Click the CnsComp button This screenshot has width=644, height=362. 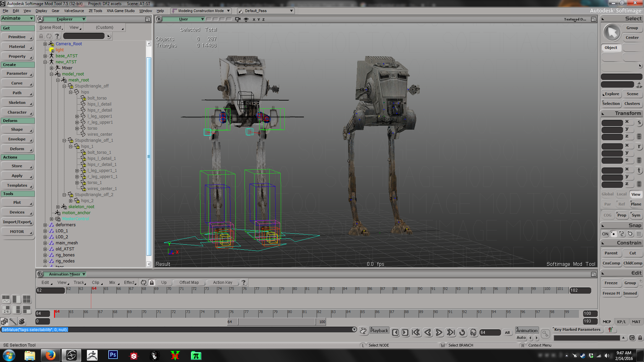coord(611,263)
